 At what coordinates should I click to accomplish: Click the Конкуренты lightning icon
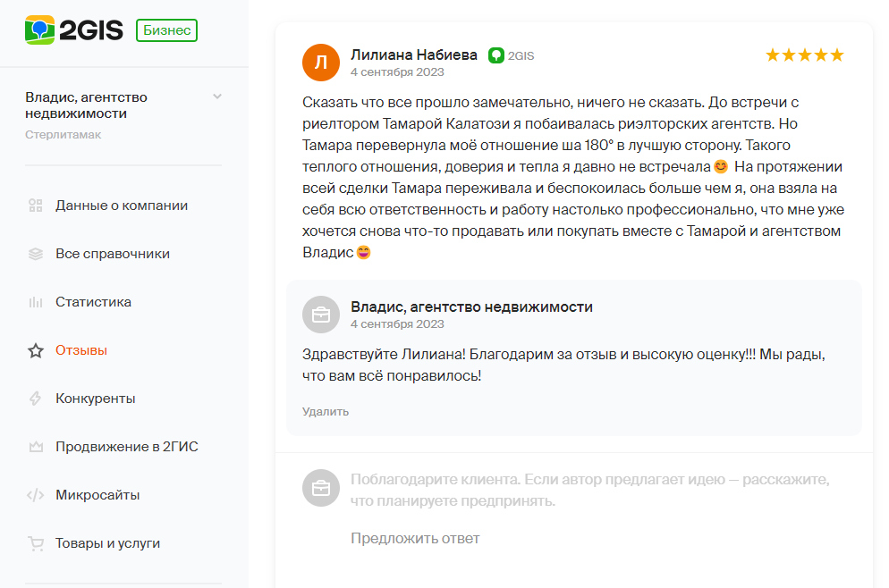coord(36,399)
